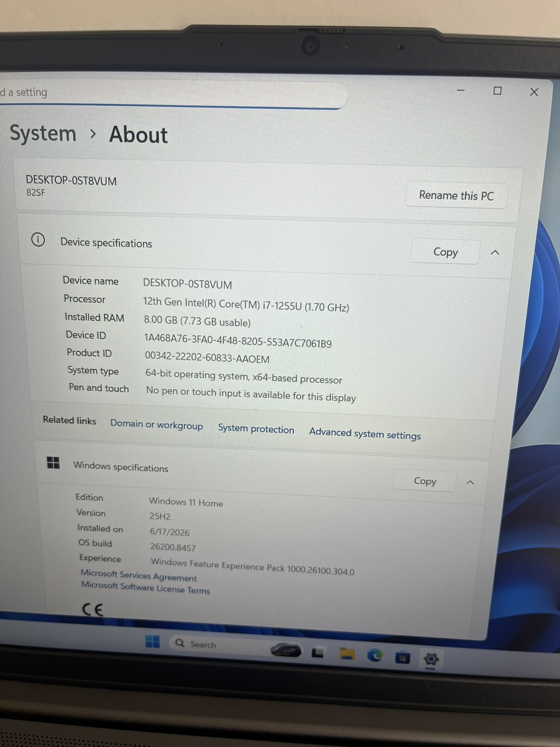
Task: Open System protection link
Action: (x=256, y=429)
